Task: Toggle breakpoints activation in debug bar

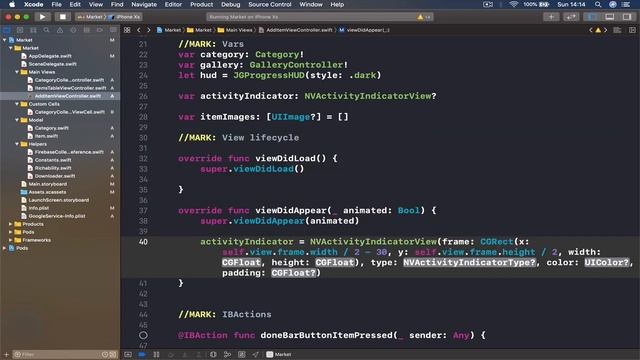Action: (142, 355)
